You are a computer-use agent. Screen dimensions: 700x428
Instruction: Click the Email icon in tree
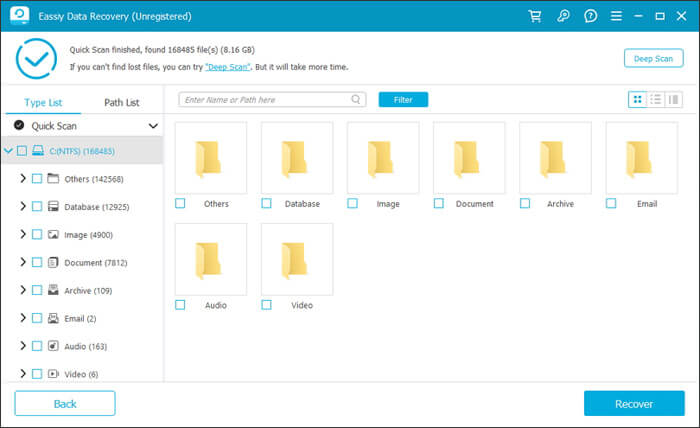(x=53, y=318)
